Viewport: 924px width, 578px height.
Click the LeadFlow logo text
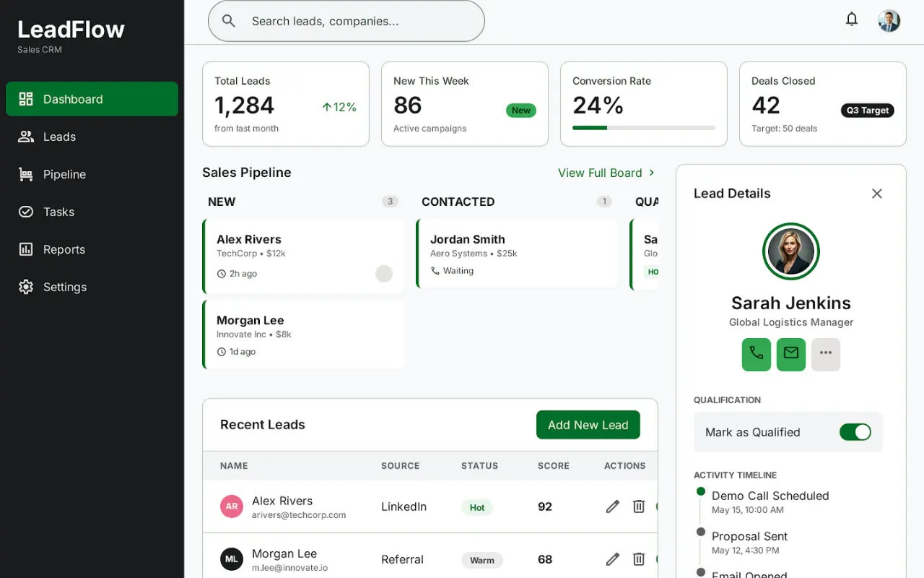pos(71,29)
